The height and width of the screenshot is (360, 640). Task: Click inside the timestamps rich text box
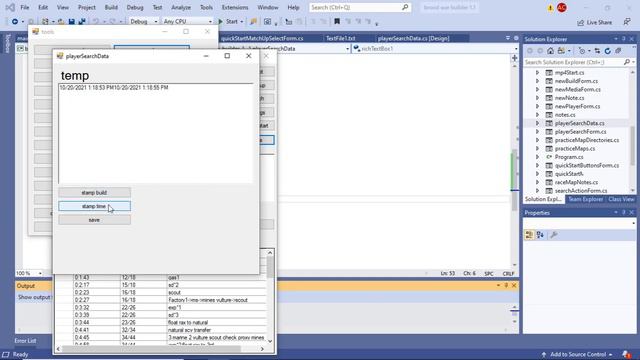(x=156, y=133)
